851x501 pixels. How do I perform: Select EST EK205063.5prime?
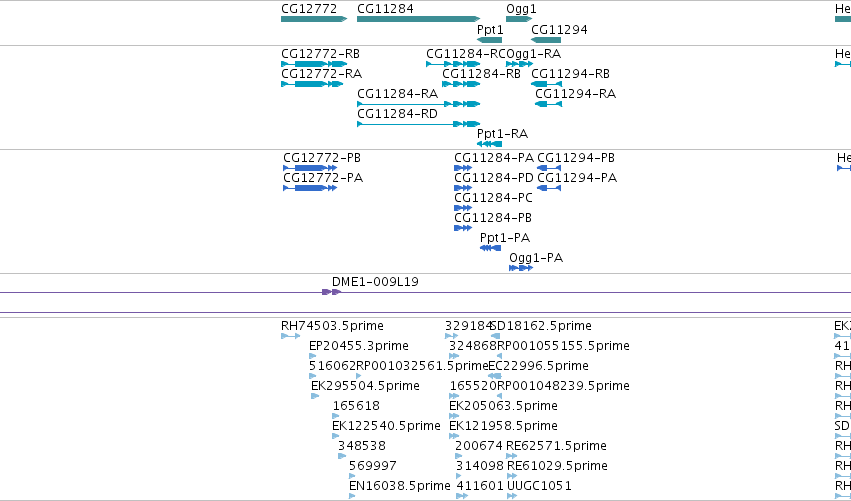click(x=503, y=406)
